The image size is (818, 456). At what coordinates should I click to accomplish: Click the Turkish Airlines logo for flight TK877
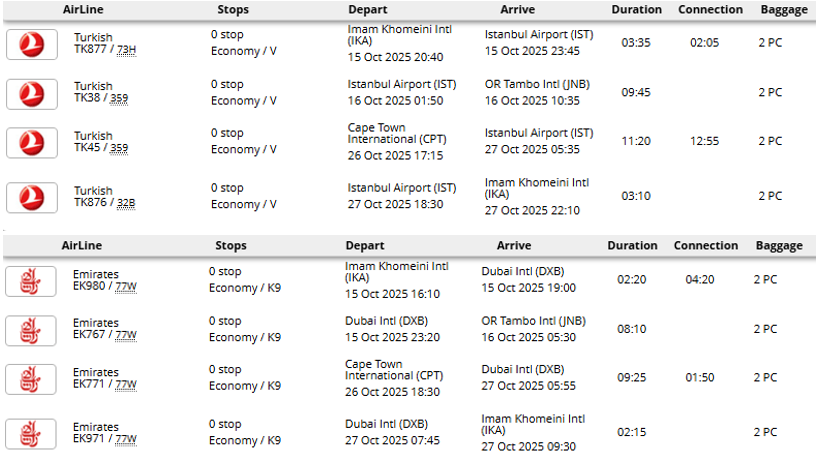[x=32, y=44]
